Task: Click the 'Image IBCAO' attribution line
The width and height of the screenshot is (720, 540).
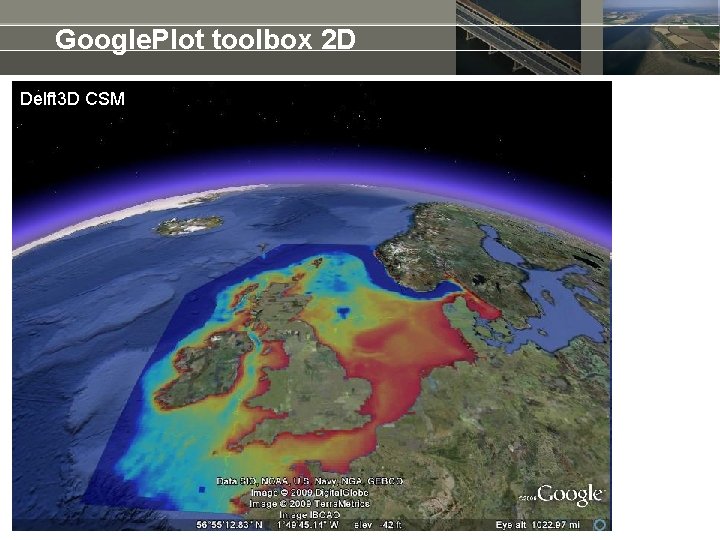Action: pyautogui.click(x=309, y=515)
